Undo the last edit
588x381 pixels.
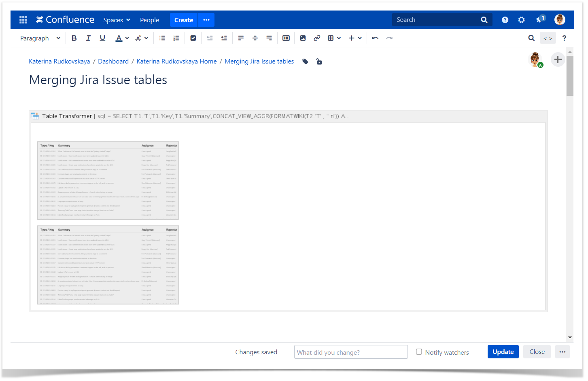coord(375,38)
